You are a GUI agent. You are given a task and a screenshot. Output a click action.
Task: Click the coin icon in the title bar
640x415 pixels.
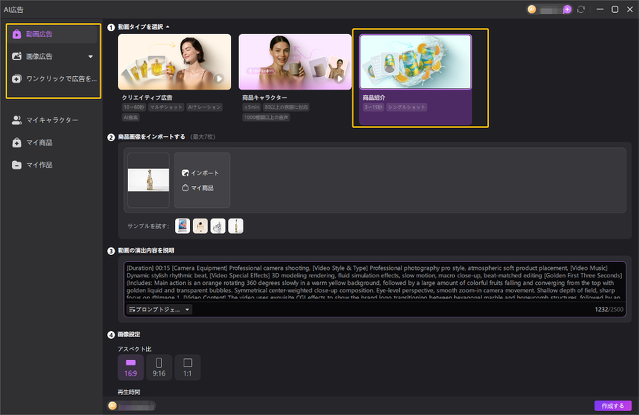click(531, 9)
